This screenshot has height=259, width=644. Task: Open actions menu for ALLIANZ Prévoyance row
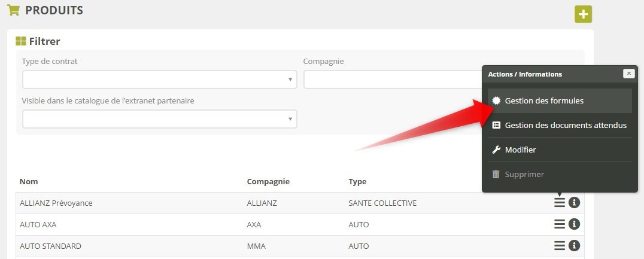pos(560,203)
